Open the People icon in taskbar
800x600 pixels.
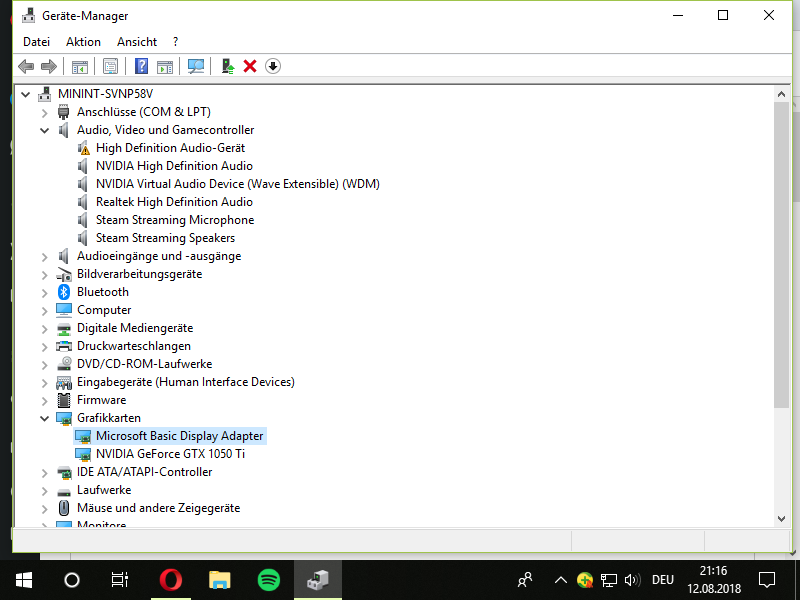click(525, 580)
